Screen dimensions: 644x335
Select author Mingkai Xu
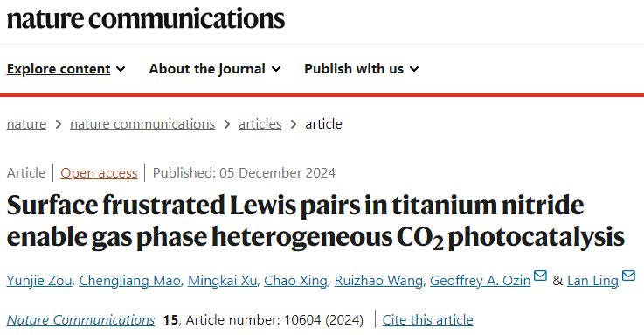coord(222,280)
